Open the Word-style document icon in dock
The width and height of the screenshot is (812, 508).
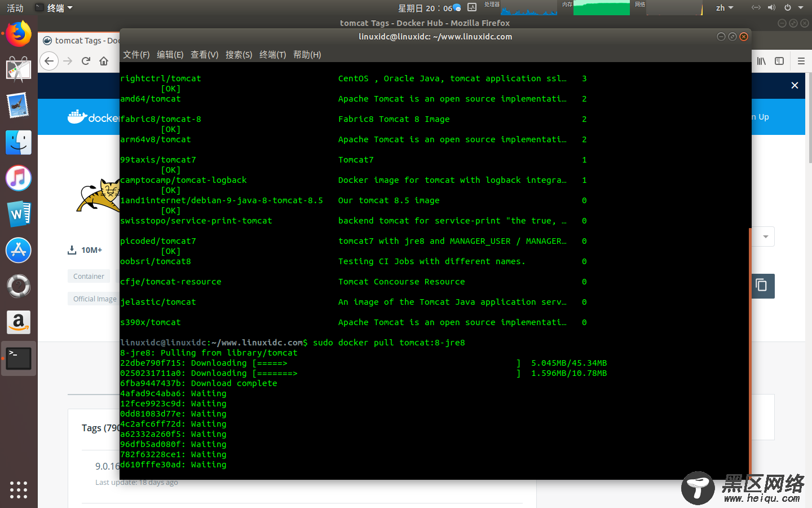[x=19, y=214]
